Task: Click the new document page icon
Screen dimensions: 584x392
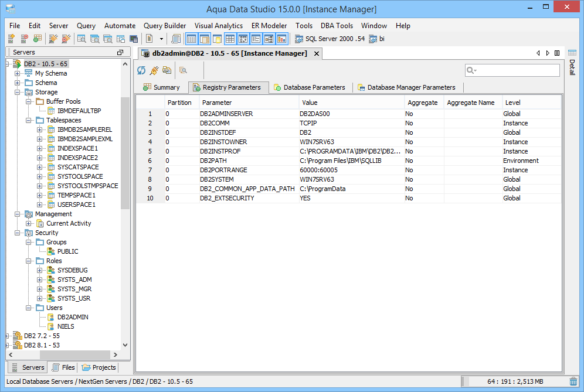Action: (x=150, y=38)
